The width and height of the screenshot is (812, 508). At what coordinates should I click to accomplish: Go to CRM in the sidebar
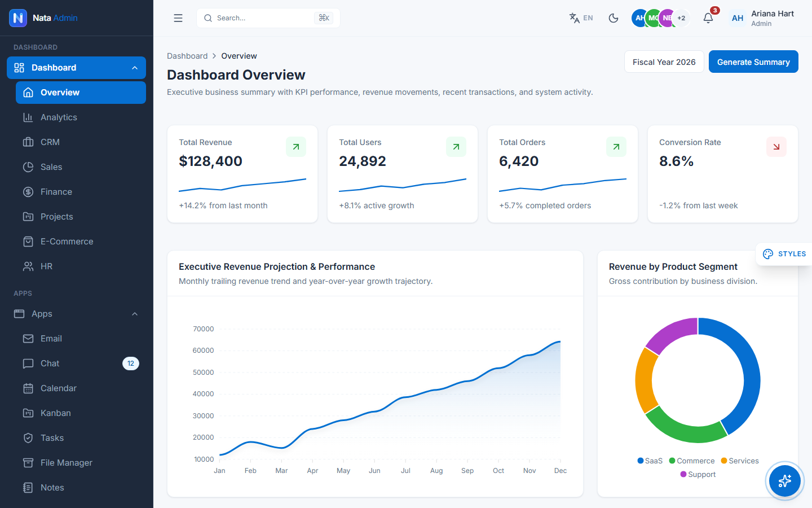pyautogui.click(x=81, y=142)
